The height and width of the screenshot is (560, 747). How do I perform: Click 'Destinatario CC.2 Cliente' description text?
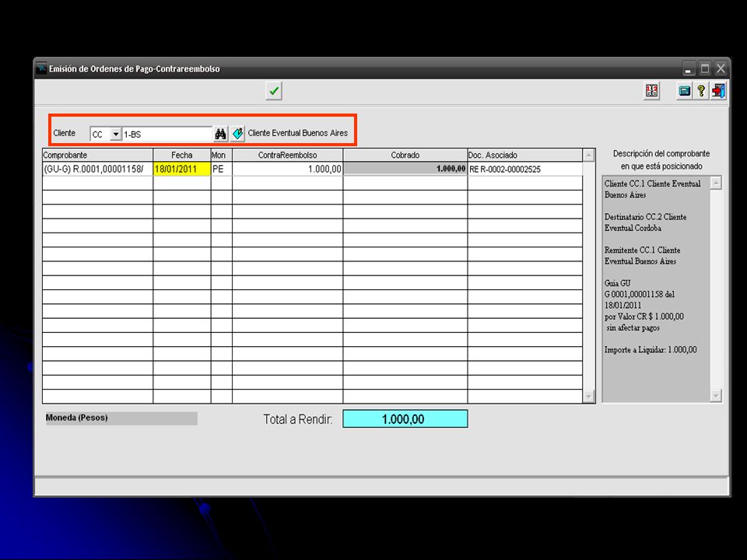(x=646, y=217)
